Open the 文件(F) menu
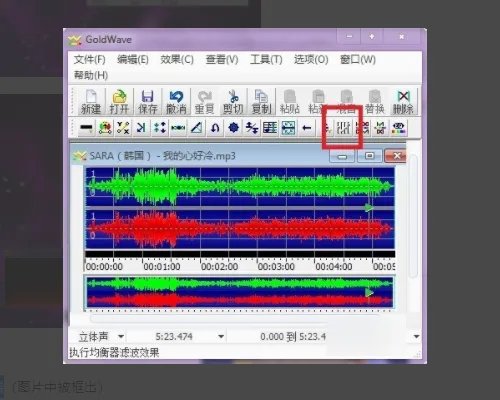Screen dimensions: 500x400 [90, 60]
